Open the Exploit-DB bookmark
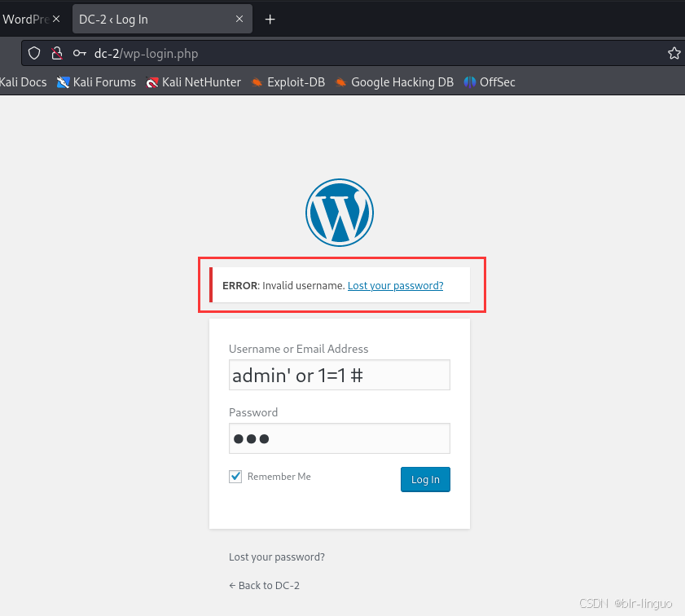The width and height of the screenshot is (685, 616). pyautogui.click(x=288, y=82)
